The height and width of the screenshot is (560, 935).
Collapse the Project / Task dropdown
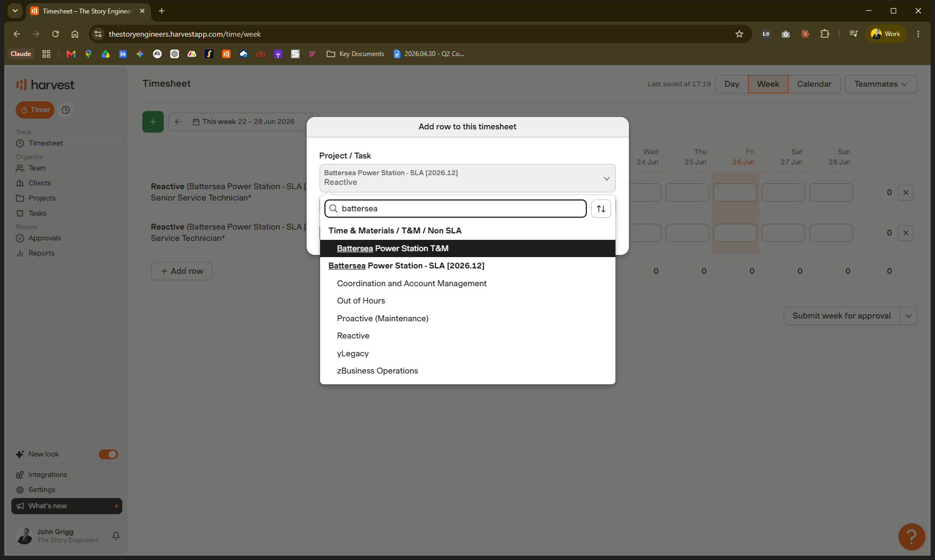[468, 178]
